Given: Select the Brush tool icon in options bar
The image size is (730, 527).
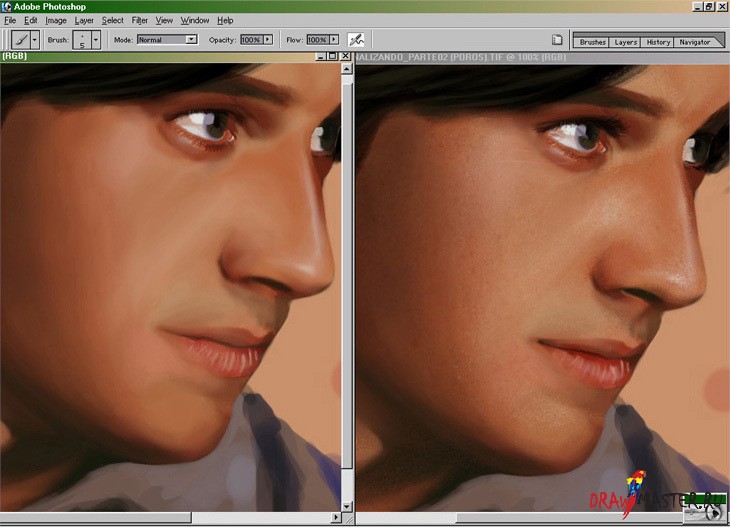Looking at the screenshot, I should pos(20,40).
